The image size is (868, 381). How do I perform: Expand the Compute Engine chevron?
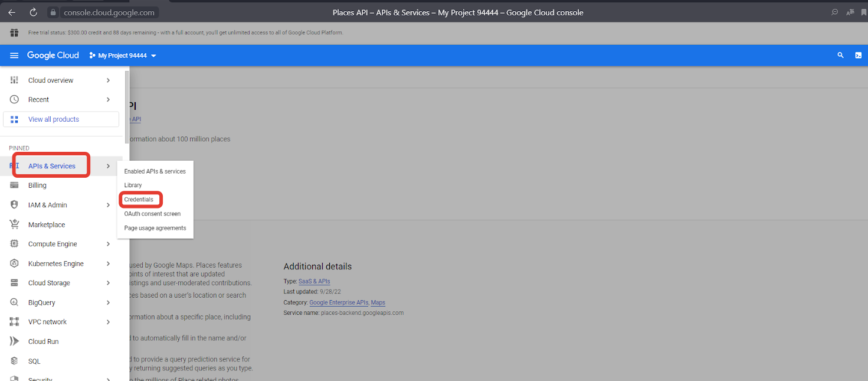pyautogui.click(x=108, y=244)
